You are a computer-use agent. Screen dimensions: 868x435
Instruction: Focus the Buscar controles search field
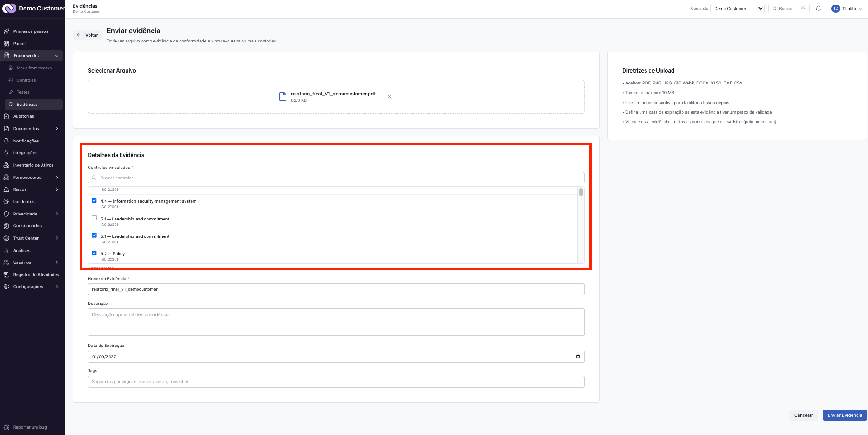coord(336,178)
